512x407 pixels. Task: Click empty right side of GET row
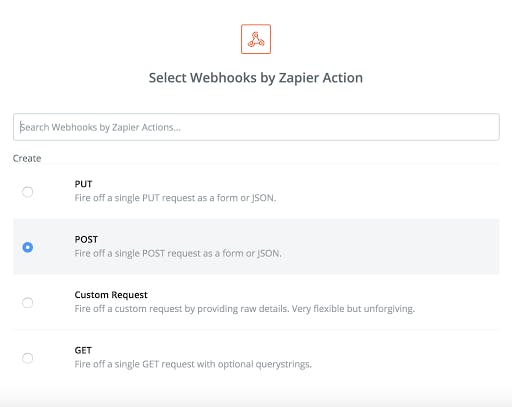point(405,358)
